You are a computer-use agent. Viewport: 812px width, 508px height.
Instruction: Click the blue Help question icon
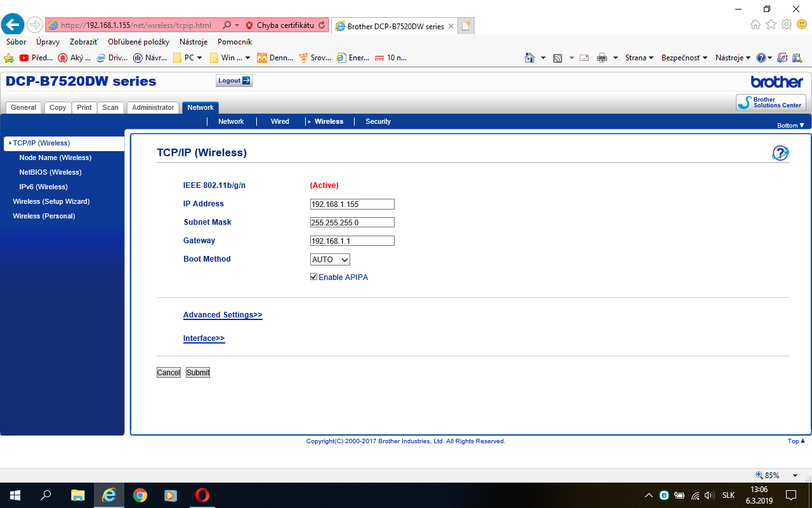761,58
